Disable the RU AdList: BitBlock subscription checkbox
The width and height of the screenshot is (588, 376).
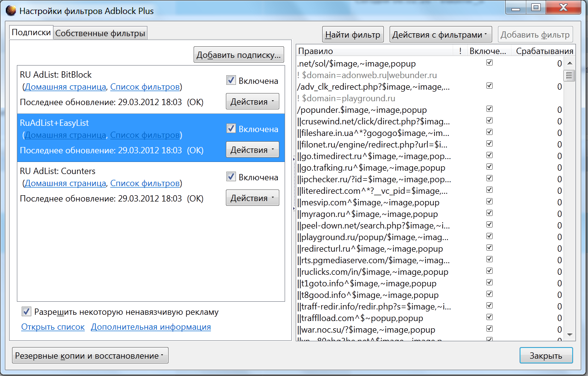[x=231, y=81]
